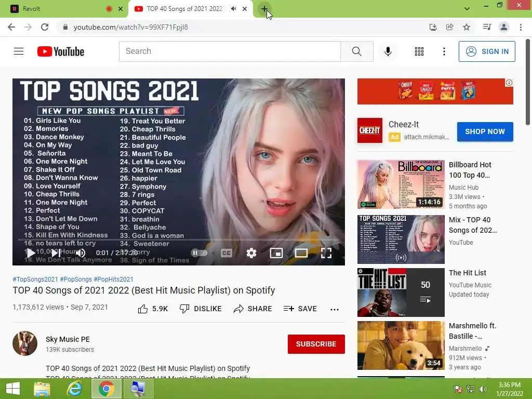Open Chrome three-dot menu
532x399 pixels.
[521, 27]
